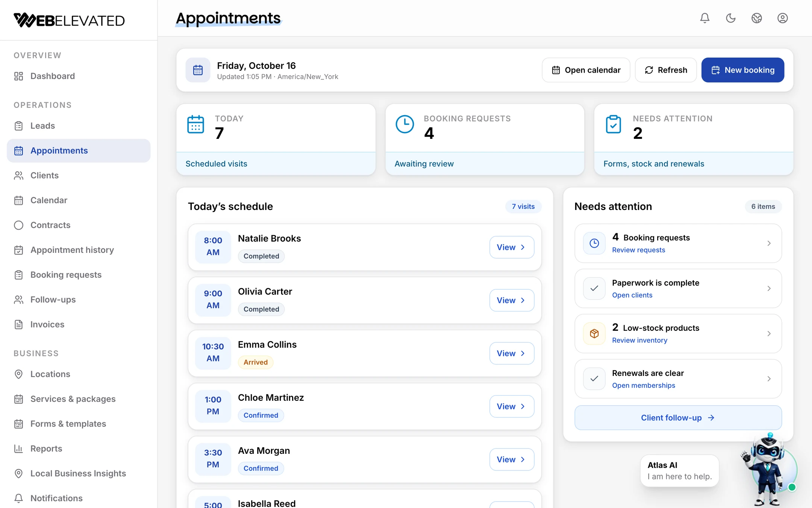
Task: Select Clients in the sidebar
Action: [x=79, y=175]
